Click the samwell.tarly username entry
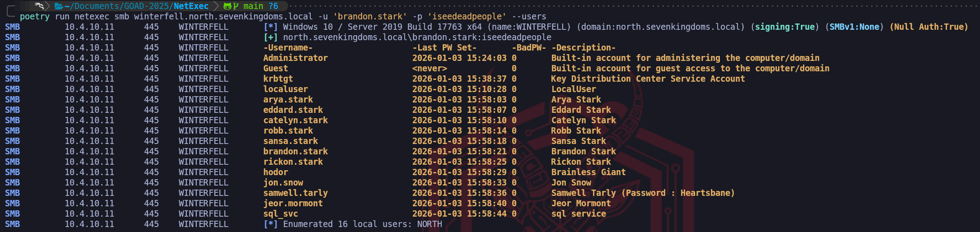This screenshot has width=980, height=232. pyautogui.click(x=295, y=193)
